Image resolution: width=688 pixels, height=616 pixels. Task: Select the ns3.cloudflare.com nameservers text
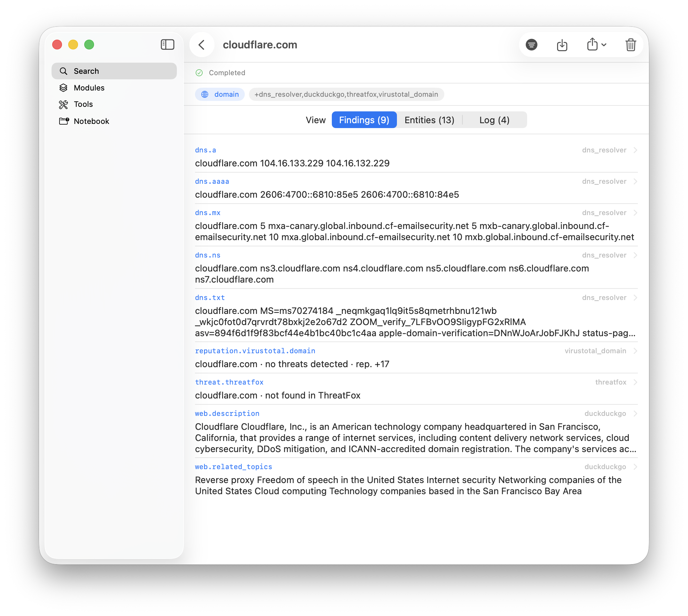[392, 274]
